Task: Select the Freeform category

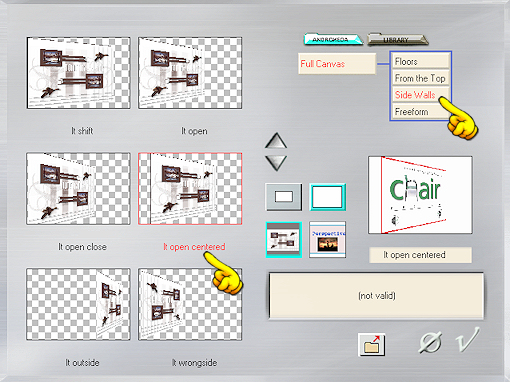Action: tap(421, 112)
